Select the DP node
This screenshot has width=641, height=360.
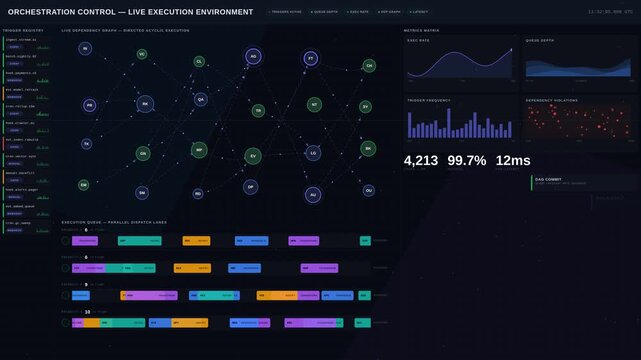[251, 187]
